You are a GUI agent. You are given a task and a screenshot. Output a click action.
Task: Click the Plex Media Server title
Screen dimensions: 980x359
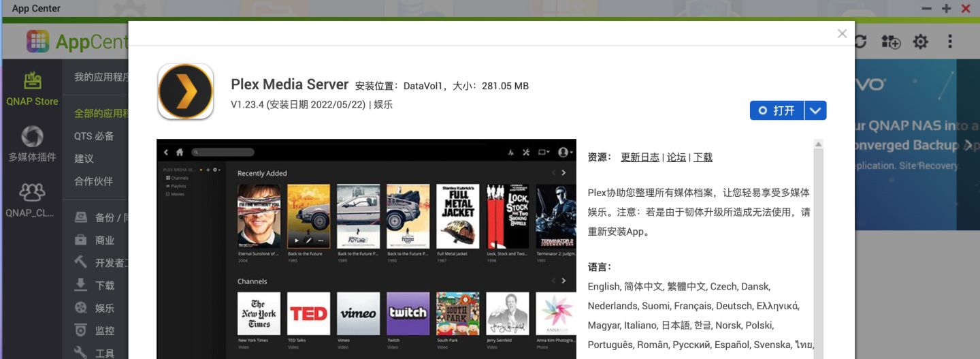click(x=290, y=84)
